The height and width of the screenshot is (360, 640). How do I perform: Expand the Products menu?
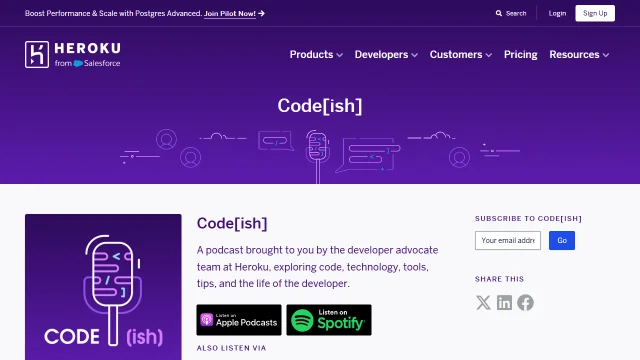[x=316, y=55]
